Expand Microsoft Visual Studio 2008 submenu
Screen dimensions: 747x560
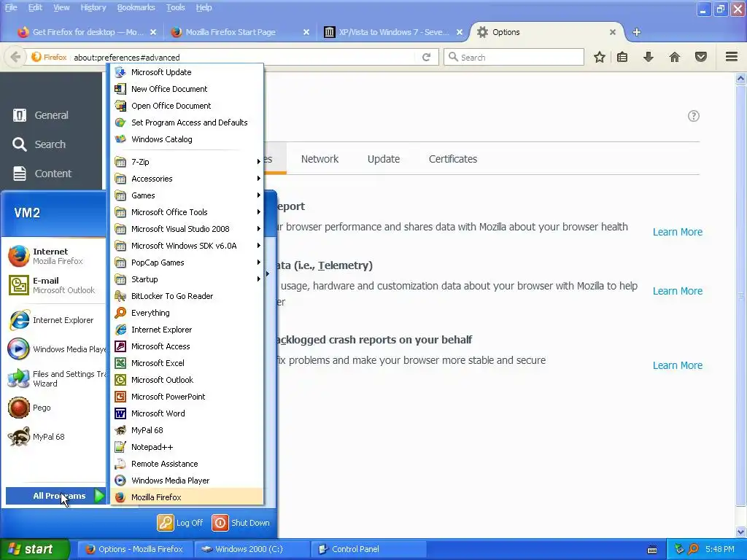187,228
